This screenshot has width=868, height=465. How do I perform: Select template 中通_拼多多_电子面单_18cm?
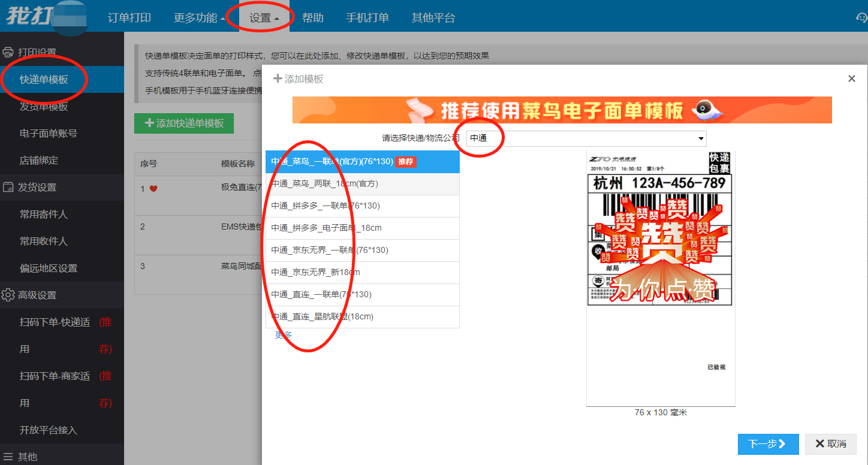[363, 228]
